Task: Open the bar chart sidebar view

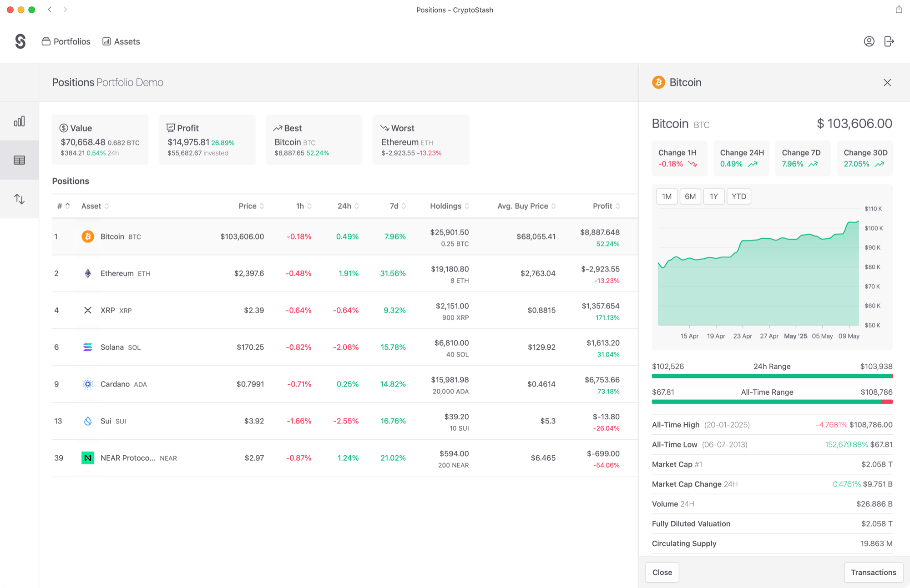Action: point(19,121)
